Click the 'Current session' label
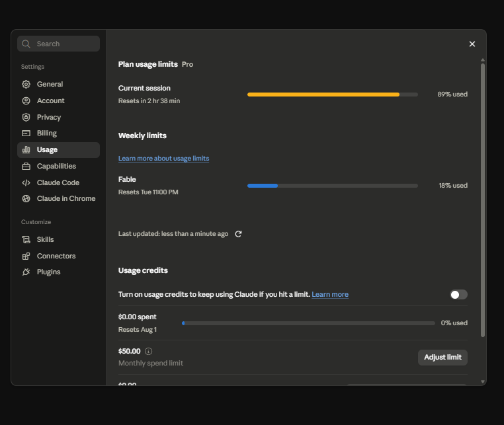 (144, 88)
